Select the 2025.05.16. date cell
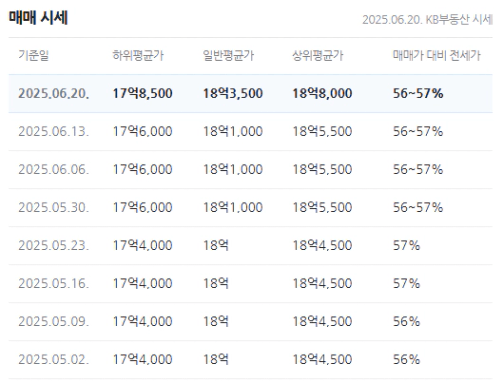 point(54,283)
